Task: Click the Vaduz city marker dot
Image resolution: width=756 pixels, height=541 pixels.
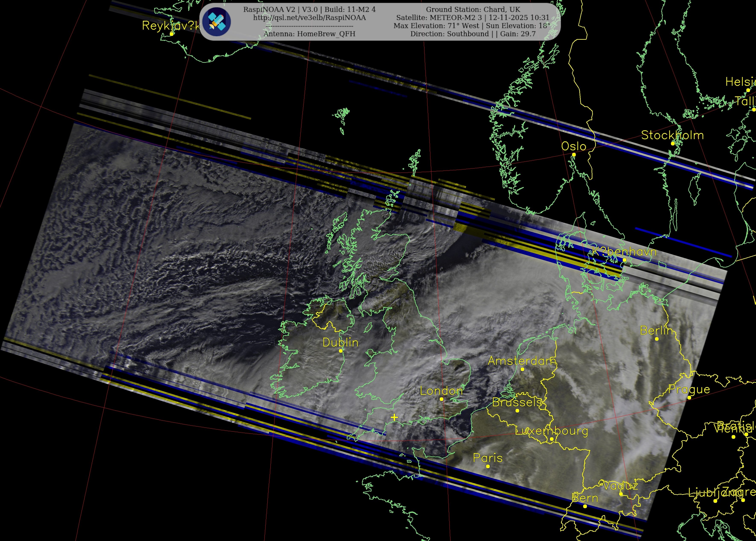Action: [621, 494]
